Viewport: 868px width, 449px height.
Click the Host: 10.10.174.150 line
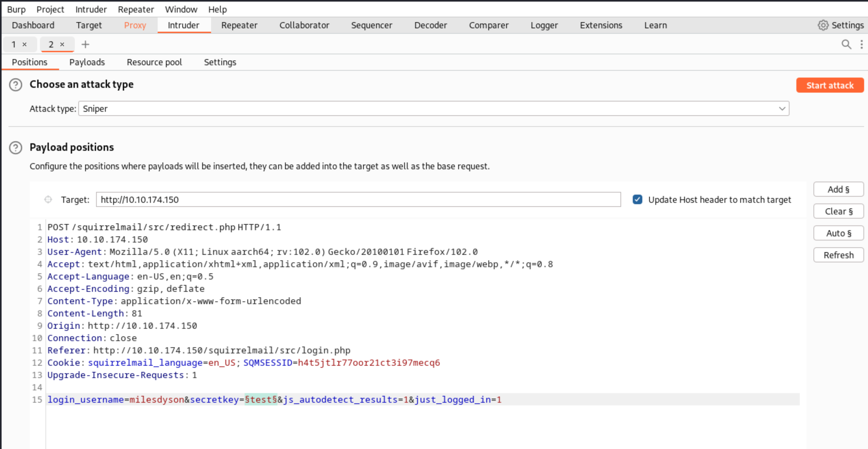click(98, 240)
